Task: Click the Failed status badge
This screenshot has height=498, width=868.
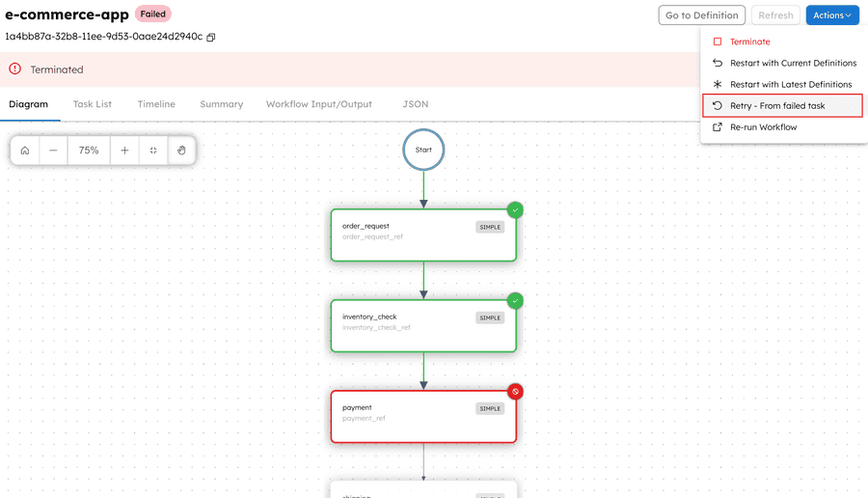Action: pos(152,14)
